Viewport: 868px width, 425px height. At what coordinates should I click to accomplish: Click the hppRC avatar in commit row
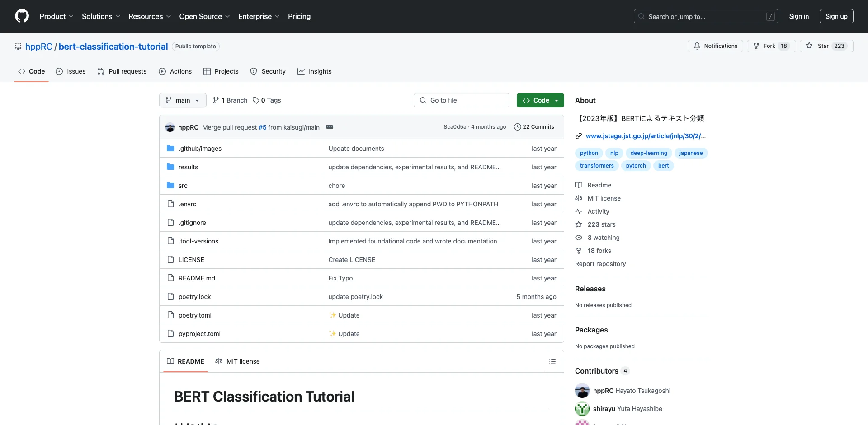click(170, 127)
